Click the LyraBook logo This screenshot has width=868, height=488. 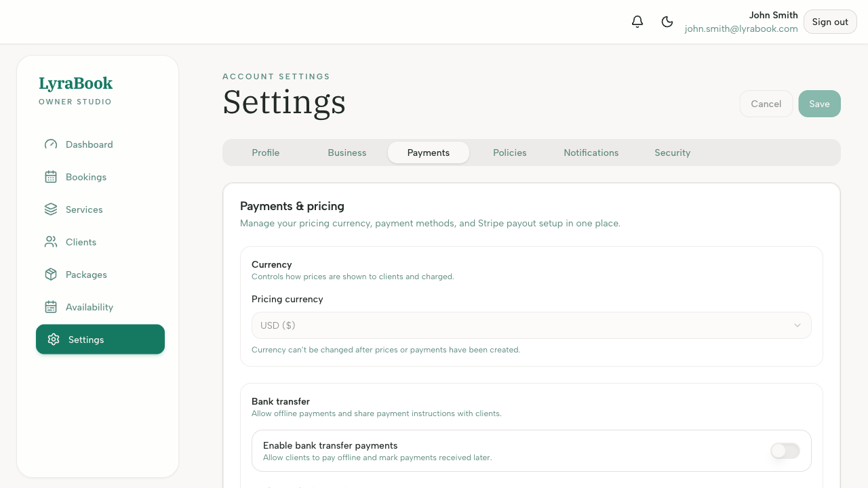(75, 83)
